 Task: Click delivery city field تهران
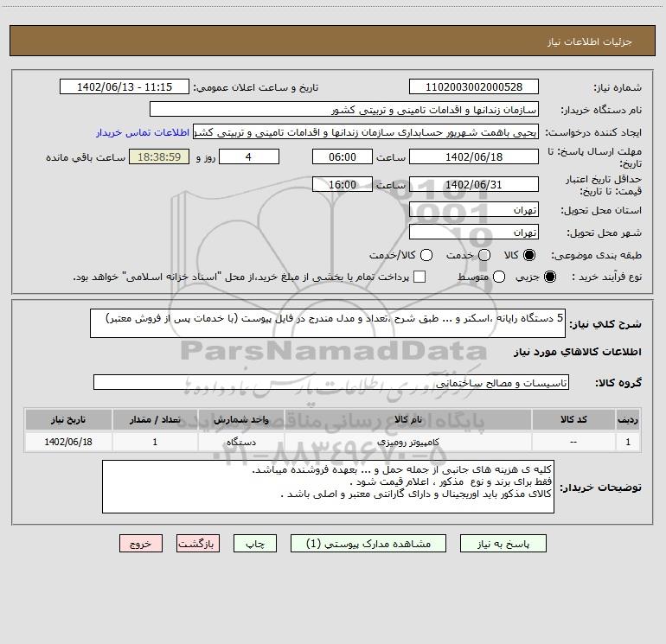[x=474, y=232]
